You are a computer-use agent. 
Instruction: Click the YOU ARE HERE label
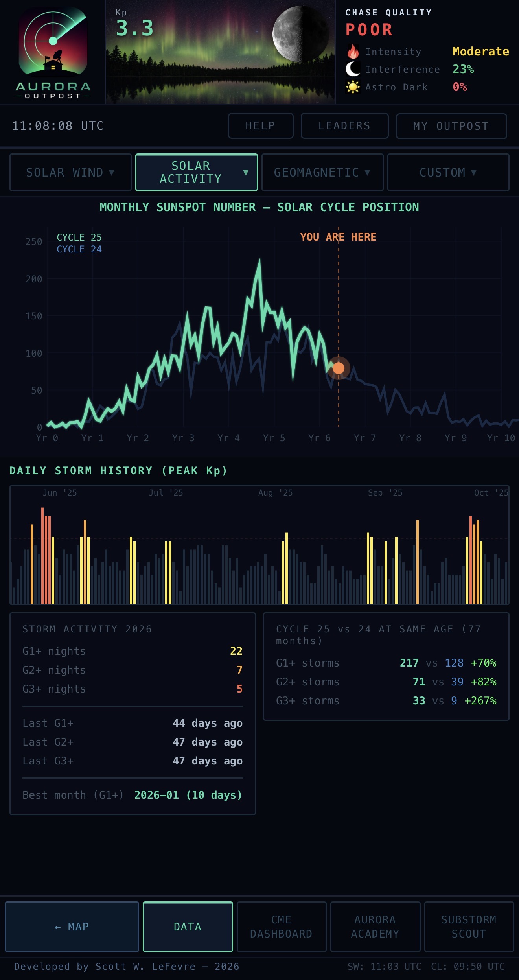(x=338, y=237)
